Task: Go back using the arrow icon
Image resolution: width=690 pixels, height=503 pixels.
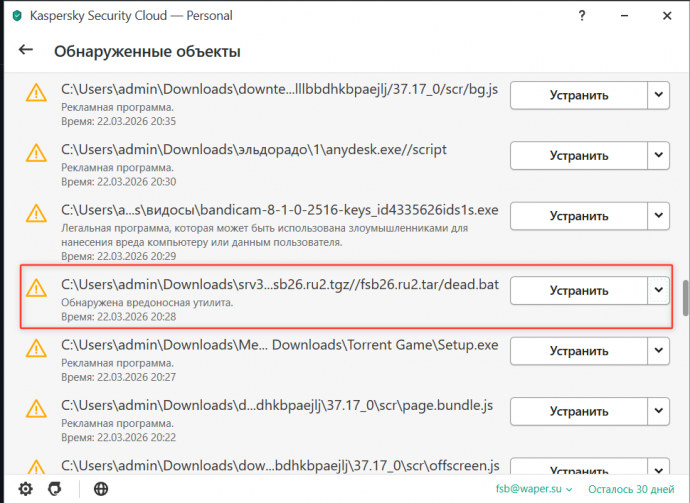Action: point(26,50)
